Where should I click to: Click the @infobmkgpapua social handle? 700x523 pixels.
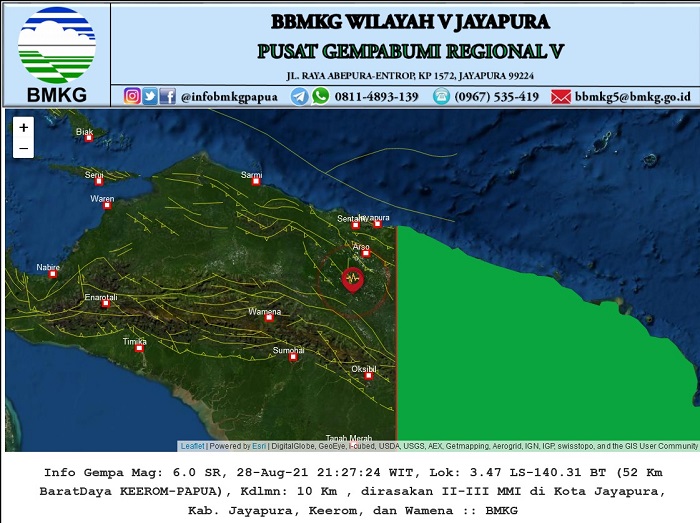point(229,97)
